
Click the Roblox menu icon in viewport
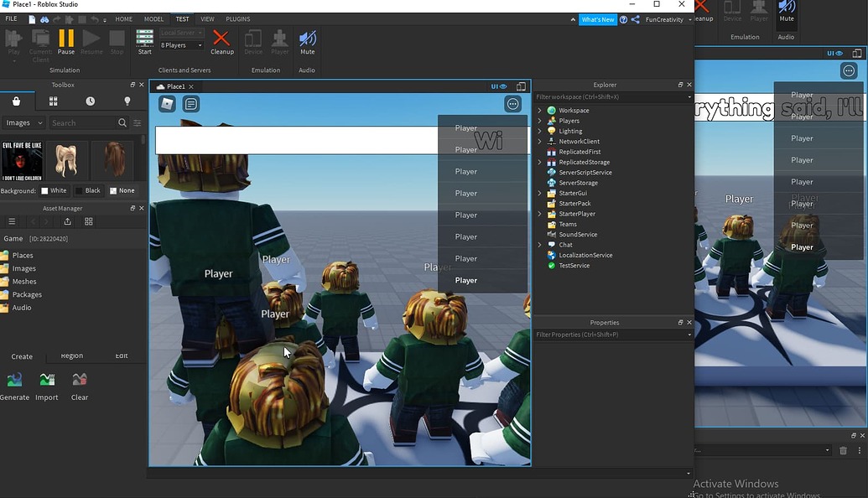point(167,103)
